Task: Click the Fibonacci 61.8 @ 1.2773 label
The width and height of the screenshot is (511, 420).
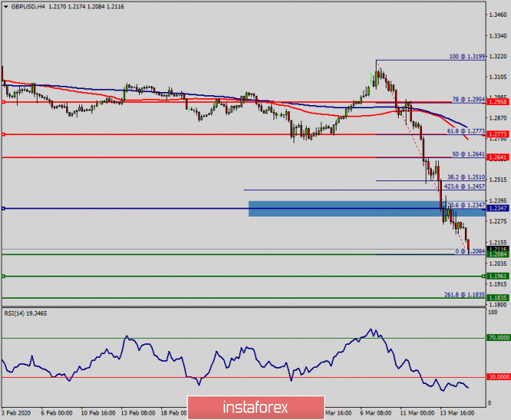Action: point(466,131)
